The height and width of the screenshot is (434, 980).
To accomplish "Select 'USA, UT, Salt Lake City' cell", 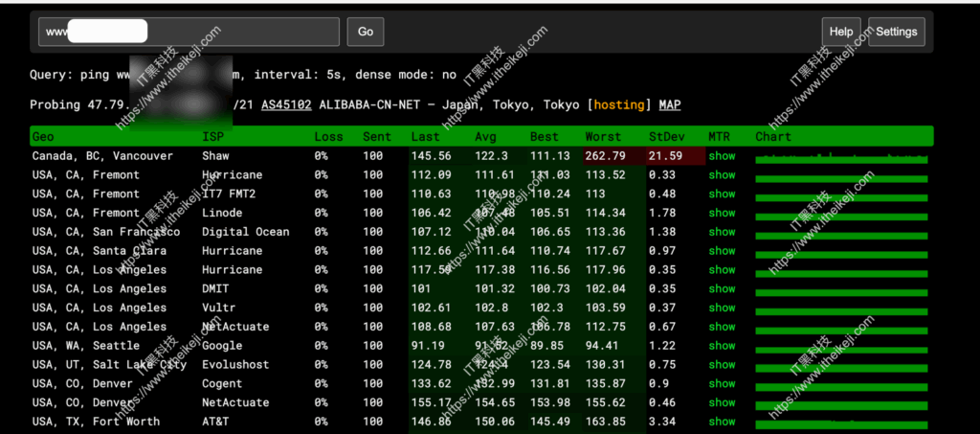I will (x=109, y=365).
